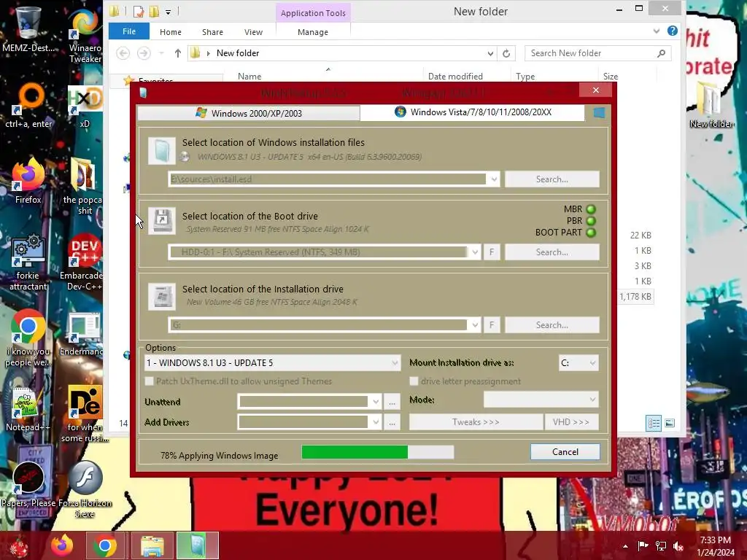Select the 'for when some russi...' desktop icon
Image resolution: width=747 pixels, height=560 pixels.
click(x=85, y=413)
